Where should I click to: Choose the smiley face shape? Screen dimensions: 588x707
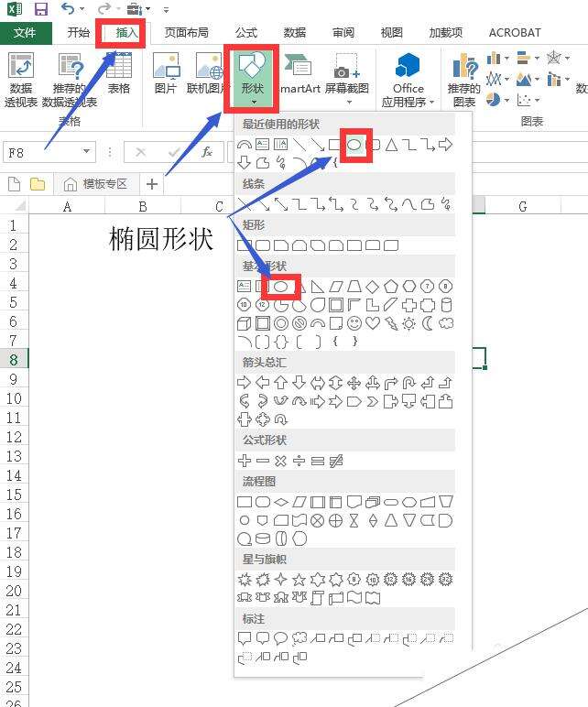coord(354,323)
